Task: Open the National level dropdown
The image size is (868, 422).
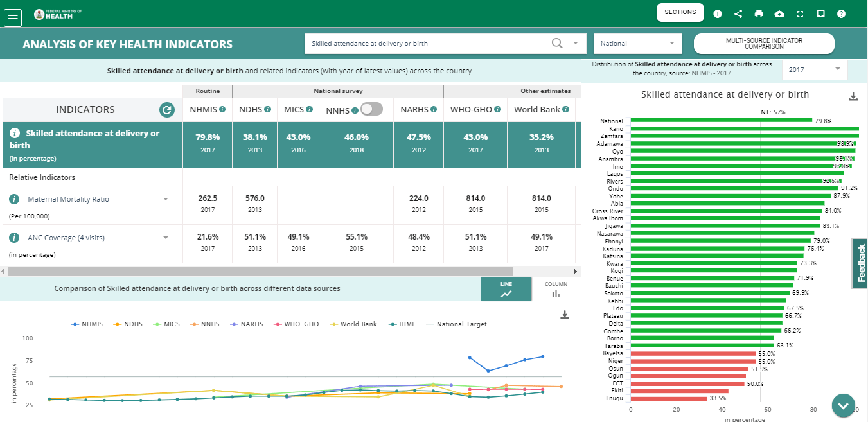Action: (x=637, y=44)
